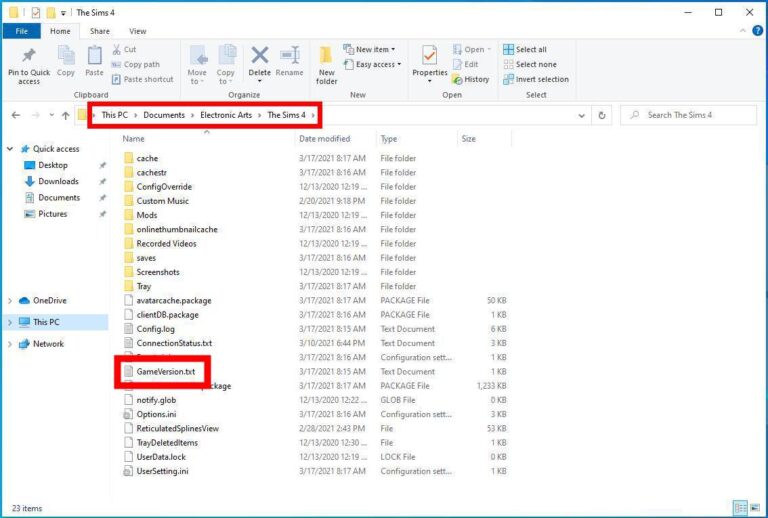The image size is (768, 518).
Task: Select the Mods folder
Action: [146, 215]
